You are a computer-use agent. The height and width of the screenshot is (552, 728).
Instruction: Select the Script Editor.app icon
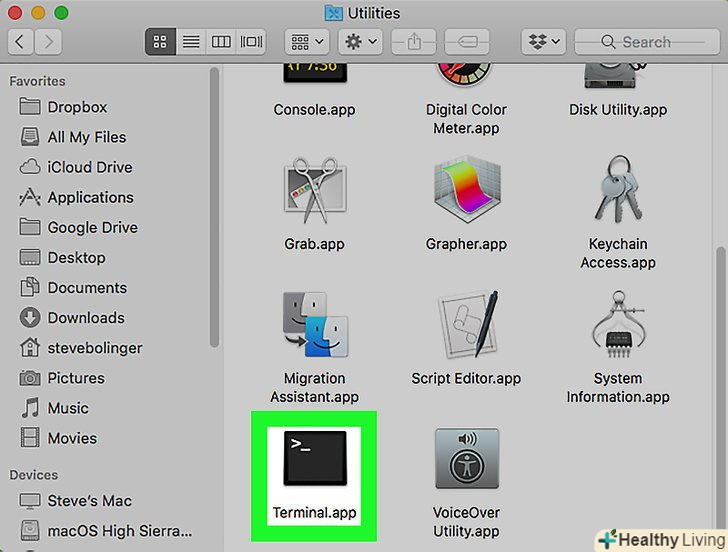coord(468,324)
